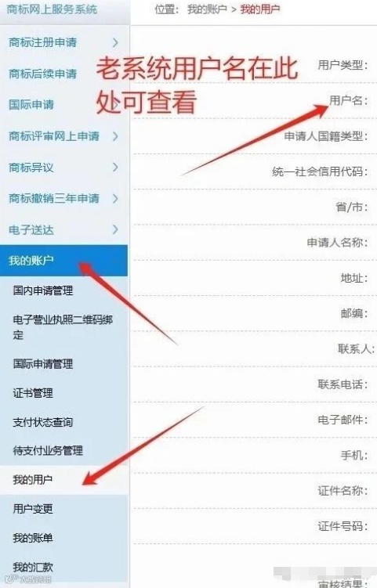Image resolution: width=377 pixels, height=588 pixels.
Task: Open the 商标后续申请 menu item
Action: click(43, 74)
